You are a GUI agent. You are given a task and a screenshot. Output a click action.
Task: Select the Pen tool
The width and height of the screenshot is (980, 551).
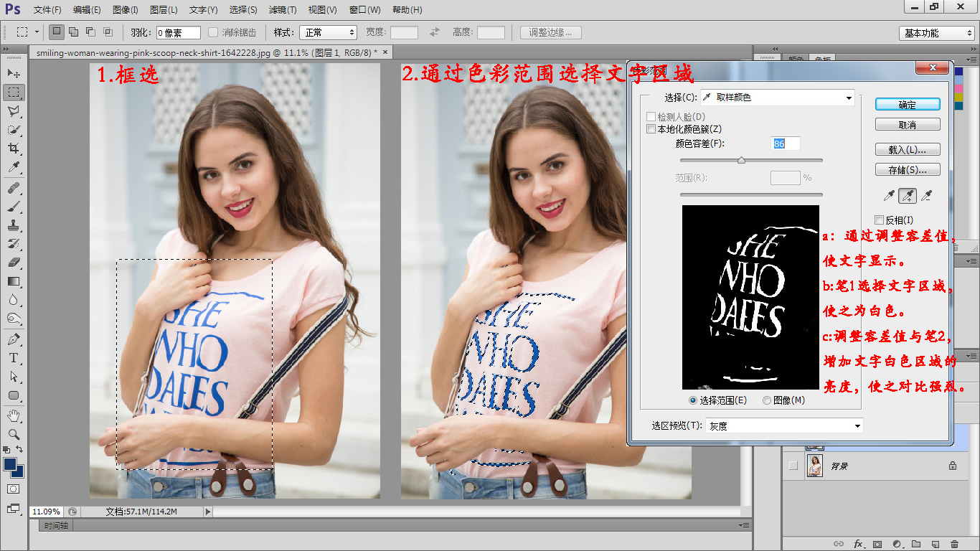pyautogui.click(x=14, y=339)
